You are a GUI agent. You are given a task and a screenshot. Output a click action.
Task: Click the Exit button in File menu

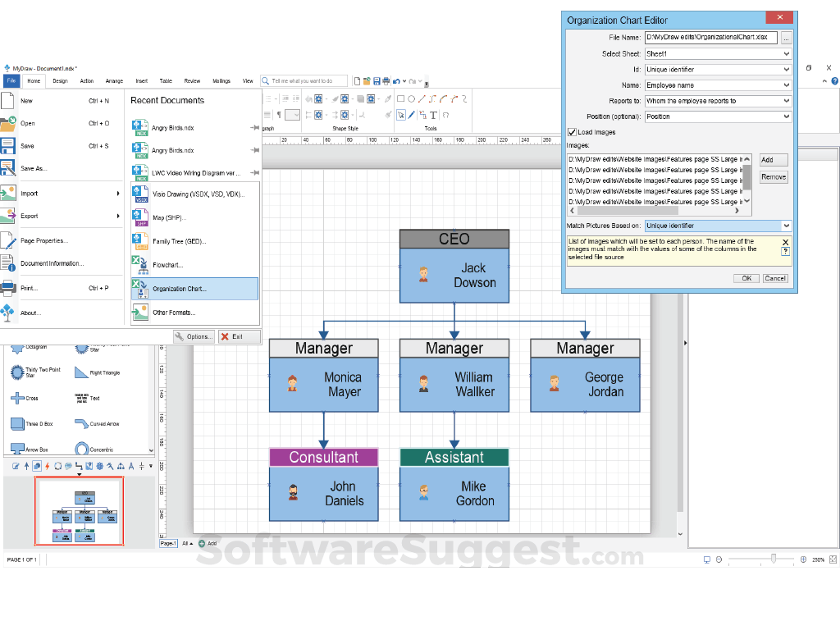(x=240, y=336)
